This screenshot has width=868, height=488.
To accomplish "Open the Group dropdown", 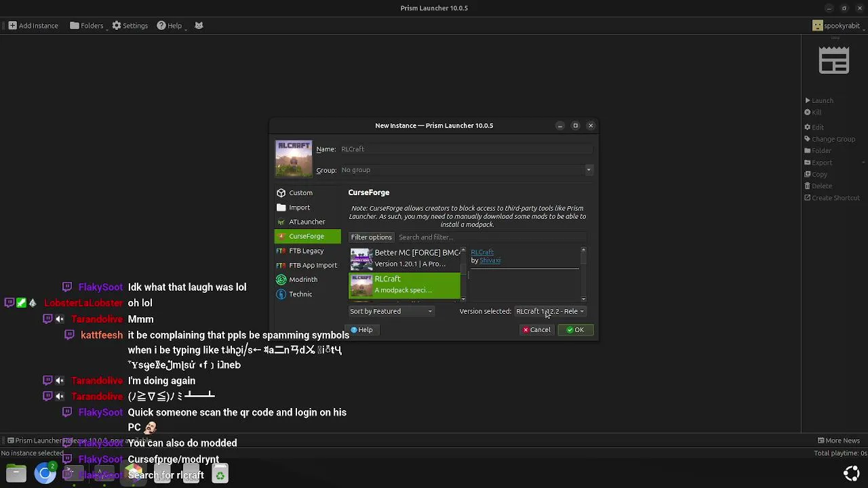I will click(467, 170).
